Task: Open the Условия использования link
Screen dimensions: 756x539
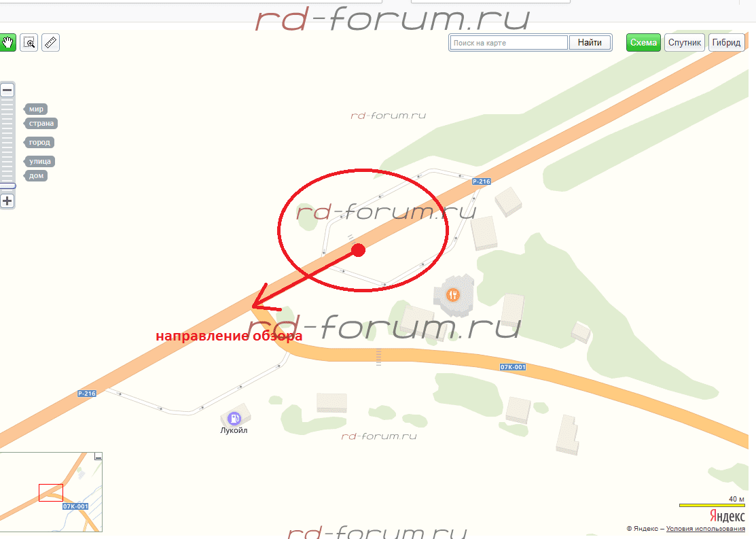Action: coord(705,528)
